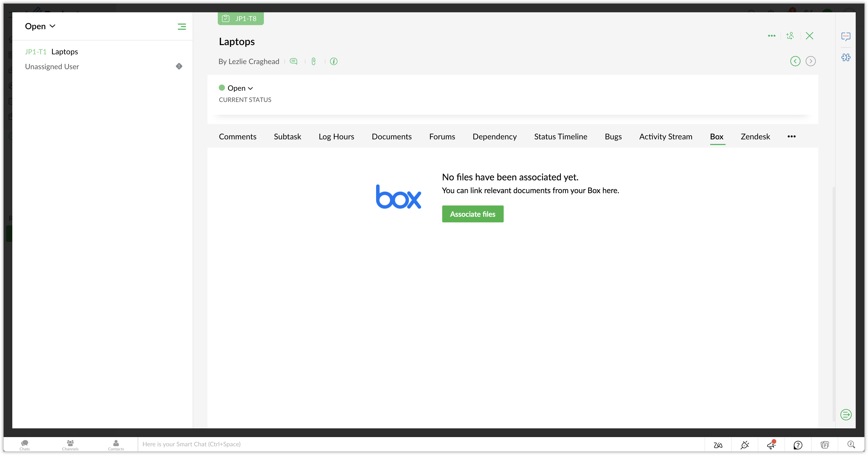The width and height of the screenshot is (868, 455).
Task: Open the task info icon
Action: coord(334,61)
